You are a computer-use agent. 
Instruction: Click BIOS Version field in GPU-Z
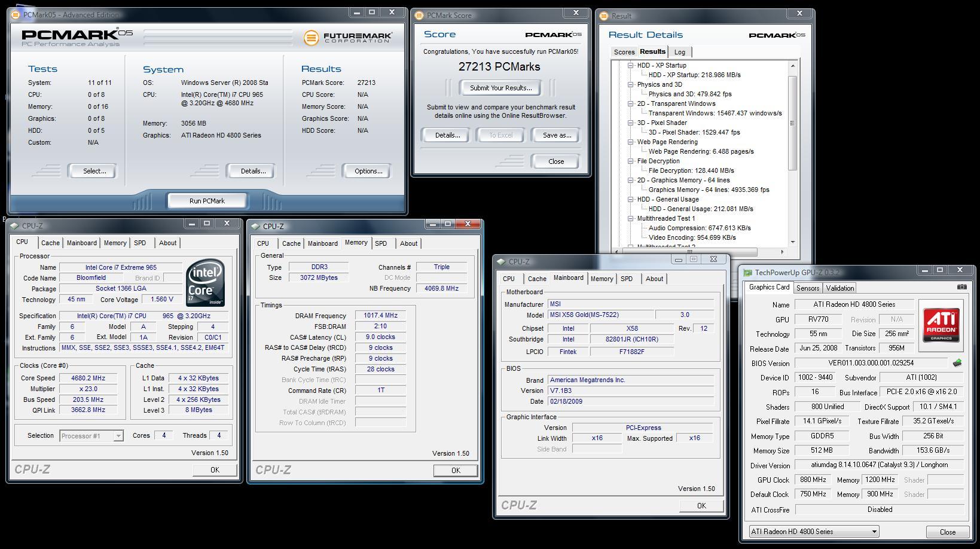pyautogui.click(x=871, y=363)
